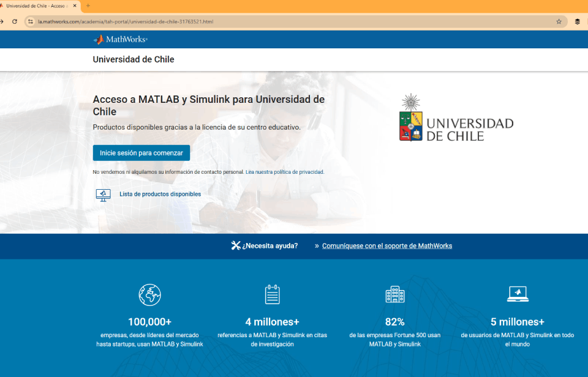Open 'Lista de productos disponibles' link
Image resolution: width=588 pixels, height=377 pixels.
pyautogui.click(x=160, y=194)
